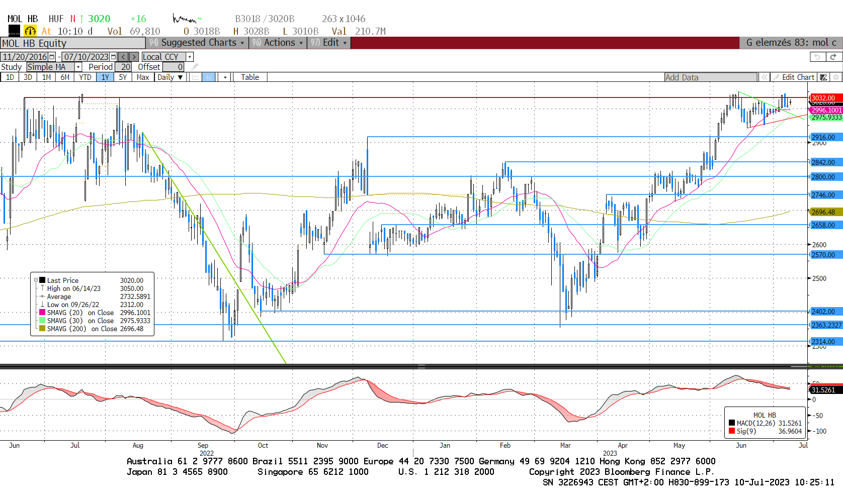The height and width of the screenshot is (504, 843).
Task: Click the yellow gauge icon near the price
Action: pos(30,31)
